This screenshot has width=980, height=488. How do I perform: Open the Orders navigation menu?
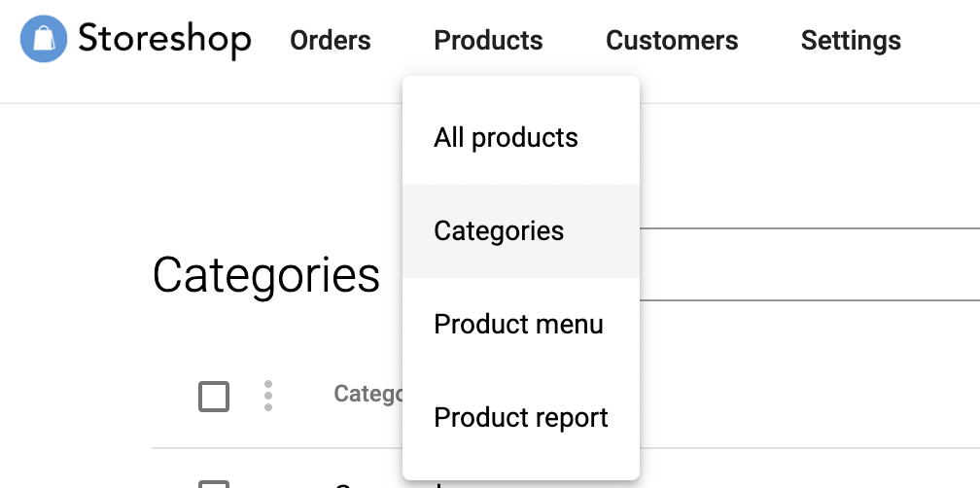click(x=331, y=41)
